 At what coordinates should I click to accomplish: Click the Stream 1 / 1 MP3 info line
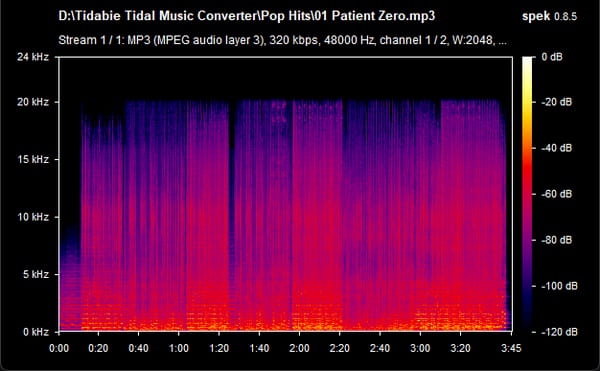[x=282, y=40]
